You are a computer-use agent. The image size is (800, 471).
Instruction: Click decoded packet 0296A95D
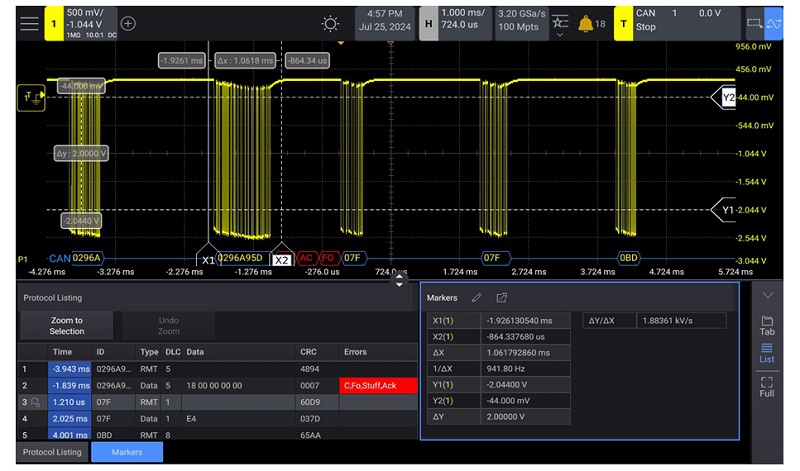coord(240,258)
